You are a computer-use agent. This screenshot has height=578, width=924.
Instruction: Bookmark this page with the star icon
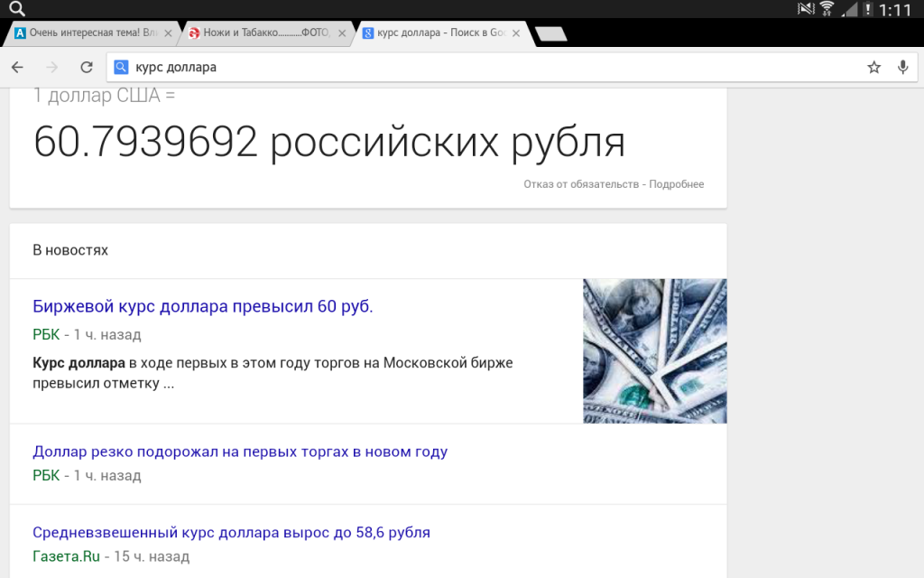[x=873, y=67]
